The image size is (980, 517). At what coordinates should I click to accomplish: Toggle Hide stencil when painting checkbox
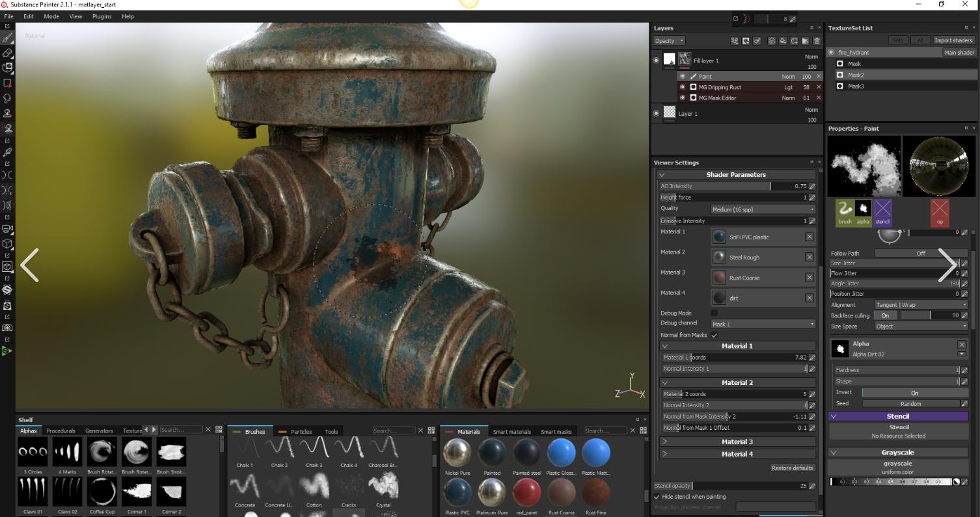click(657, 497)
